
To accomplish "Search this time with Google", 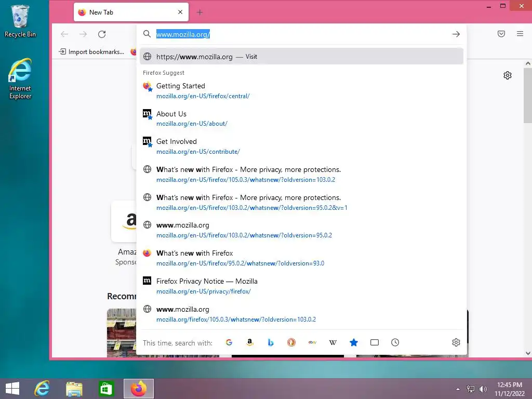I will [x=229, y=342].
